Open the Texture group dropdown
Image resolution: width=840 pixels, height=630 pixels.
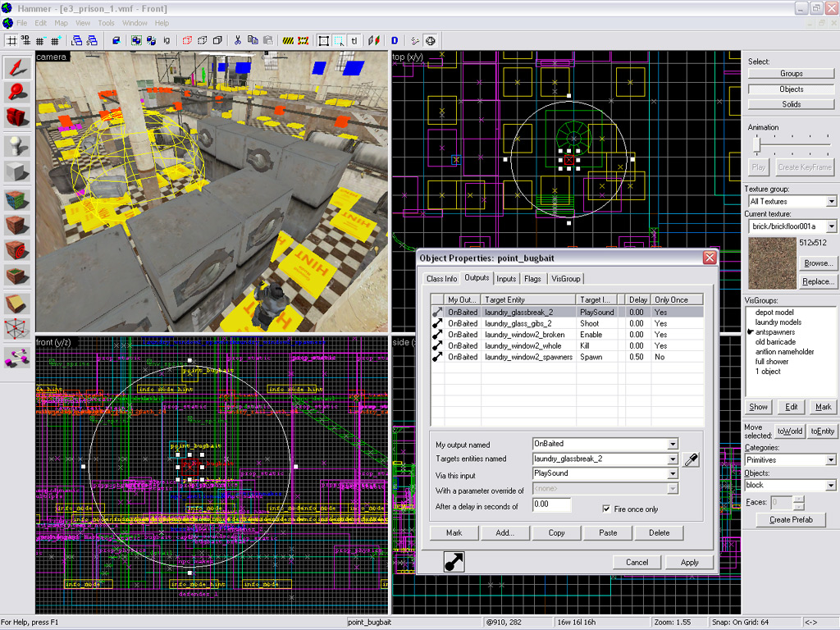click(x=831, y=201)
